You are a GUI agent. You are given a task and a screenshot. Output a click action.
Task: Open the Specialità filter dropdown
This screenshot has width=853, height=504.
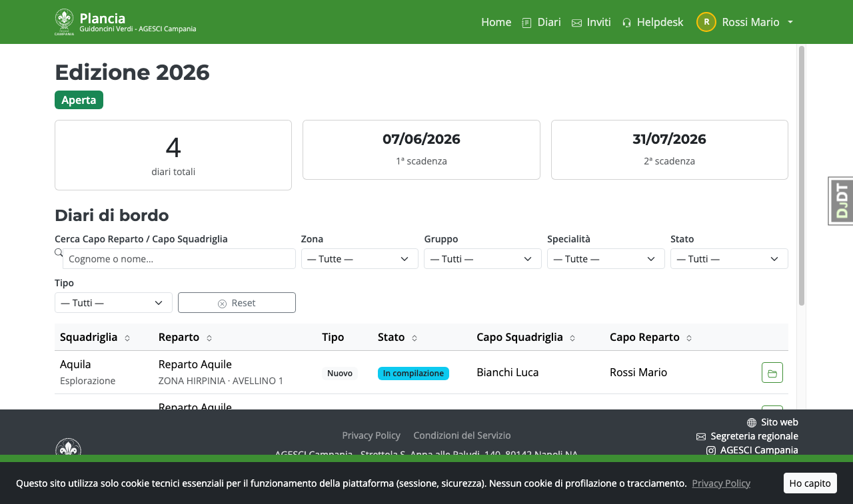coord(606,259)
